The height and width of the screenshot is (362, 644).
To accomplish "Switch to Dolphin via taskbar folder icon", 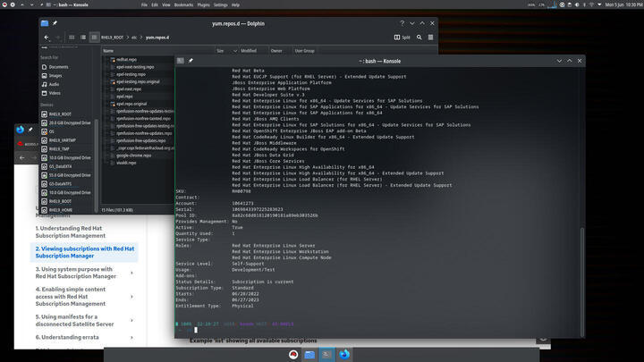I will [x=309, y=355].
